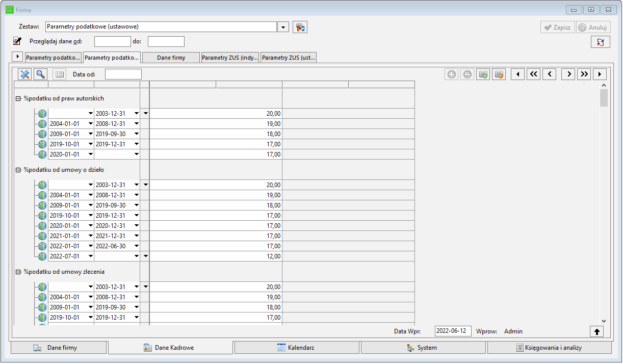
Task: Open the 2020-12-31 end date dropdown arrow
Action: click(137, 226)
